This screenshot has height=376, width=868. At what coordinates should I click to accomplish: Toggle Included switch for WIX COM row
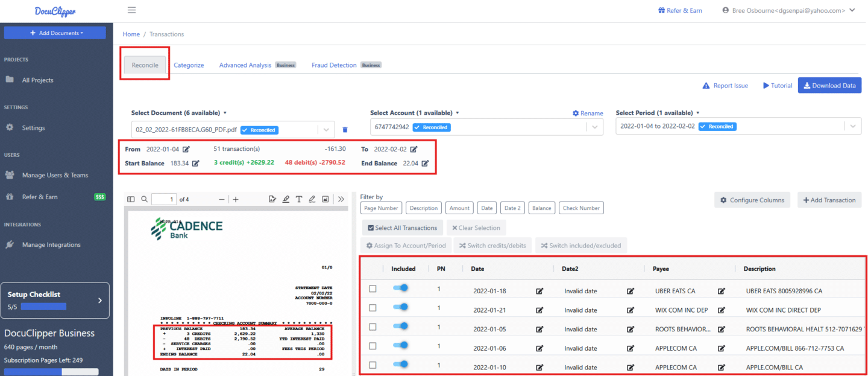(x=400, y=308)
